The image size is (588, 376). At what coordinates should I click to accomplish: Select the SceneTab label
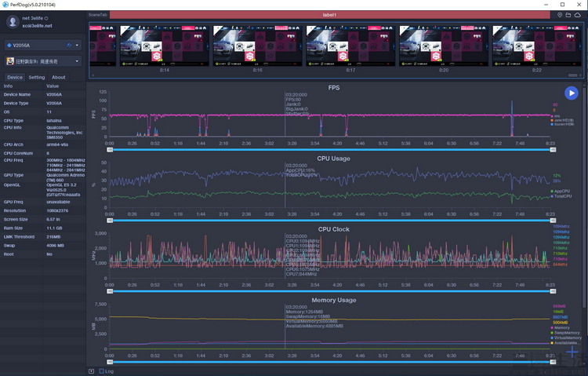coord(98,15)
